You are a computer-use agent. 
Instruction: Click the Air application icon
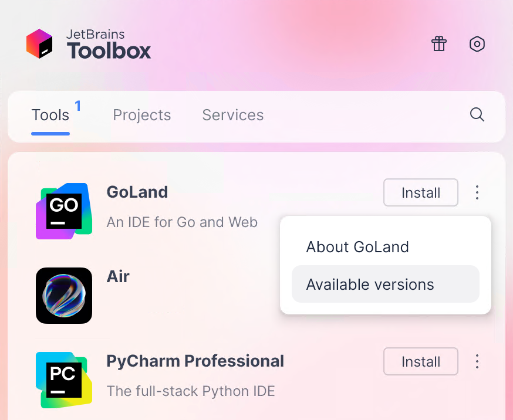coord(63,295)
